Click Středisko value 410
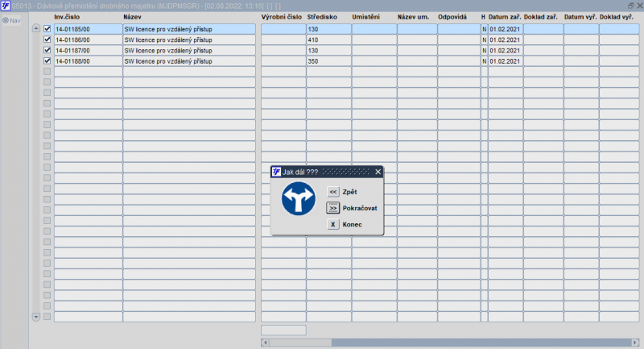 [x=328, y=39]
